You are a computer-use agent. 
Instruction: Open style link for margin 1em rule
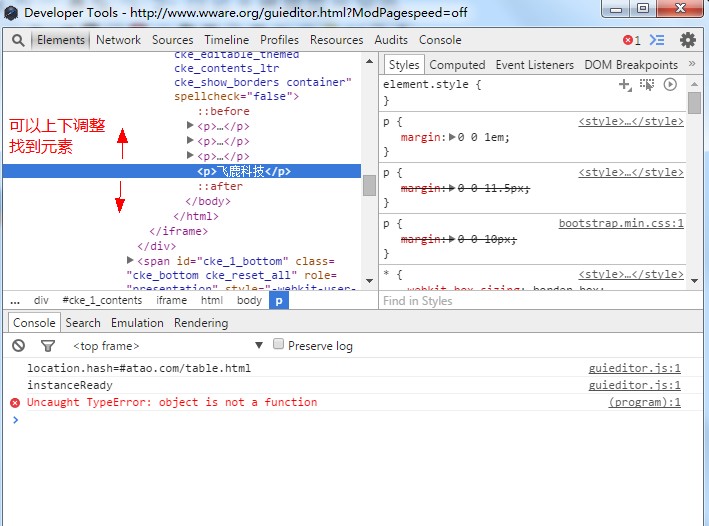point(631,121)
